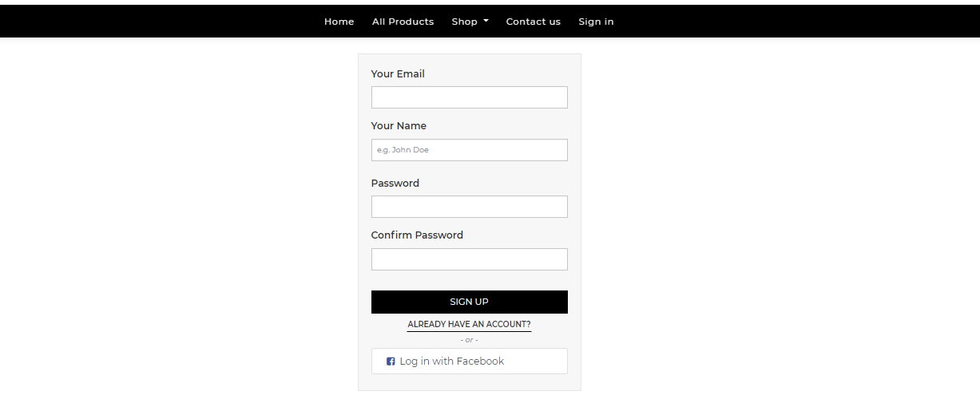Click the "- or -" separator text
Viewport: 980px width, 395px height.
pos(469,340)
